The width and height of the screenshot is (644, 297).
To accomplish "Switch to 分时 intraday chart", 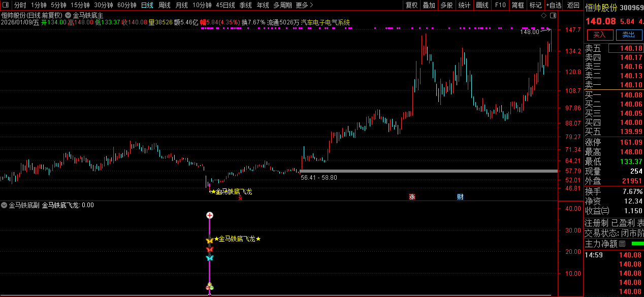I will pos(20,5).
